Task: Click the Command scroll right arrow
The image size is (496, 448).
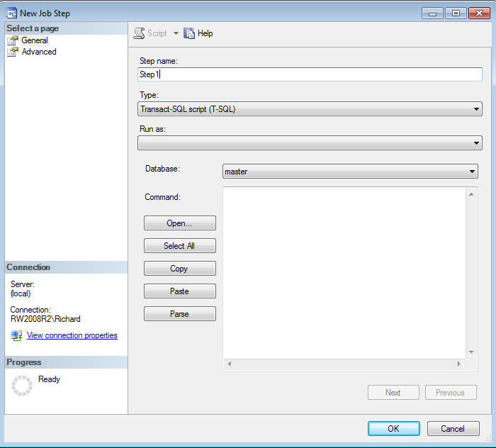Action: pos(459,364)
